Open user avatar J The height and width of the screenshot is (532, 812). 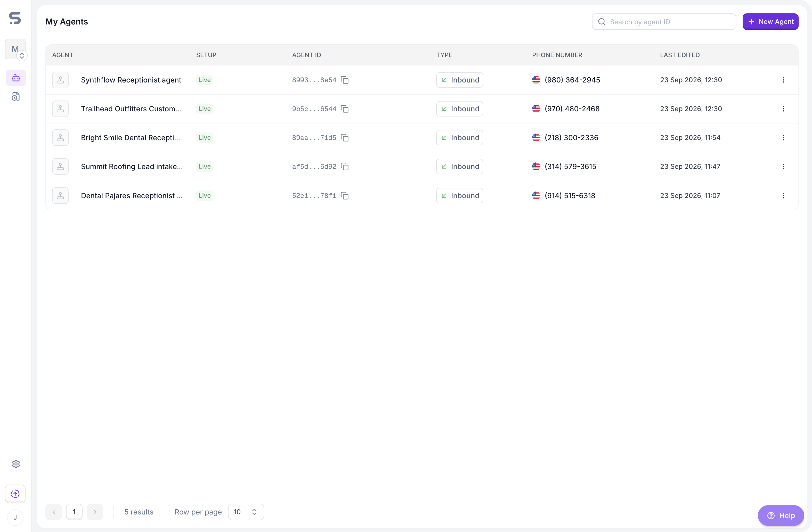[x=15, y=517]
